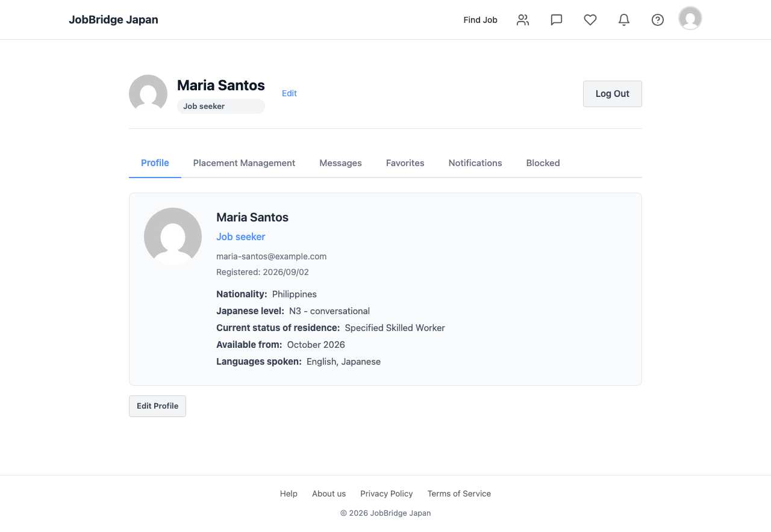Click the Log Out button
This screenshot has height=532, width=771.
tap(612, 94)
